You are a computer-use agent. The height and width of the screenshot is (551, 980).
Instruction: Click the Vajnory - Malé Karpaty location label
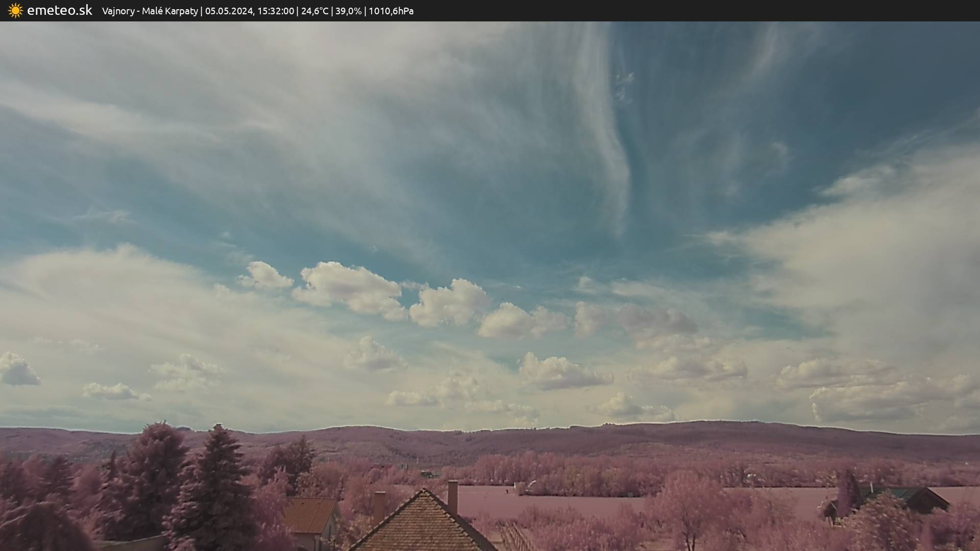[x=150, y=11]
